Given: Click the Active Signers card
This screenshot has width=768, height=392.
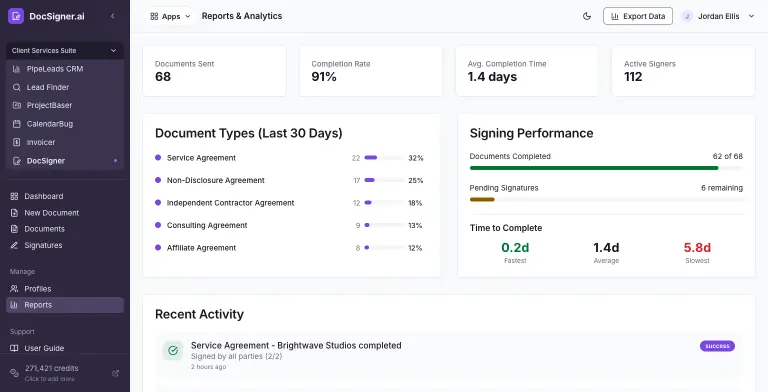Looking at the screenshot, I should pyautogui.click(x=683, y=71).
